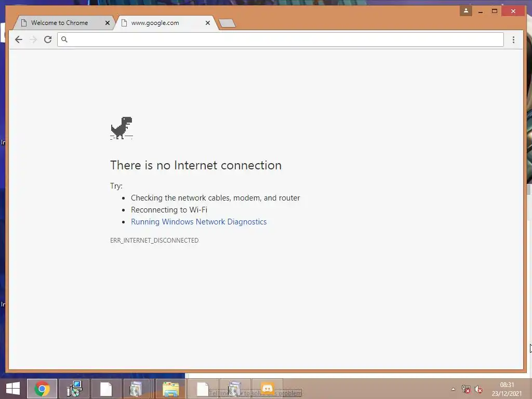This screenshot has height=399, width=532.
Task: Open the Windows Start button
Action: pyautogui.click(x=13, y=389)
